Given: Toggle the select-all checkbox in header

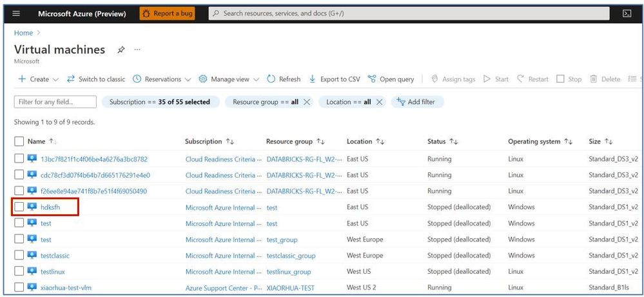Looking at the screenshot, I should pyautogui.click(x=19, y=141).
